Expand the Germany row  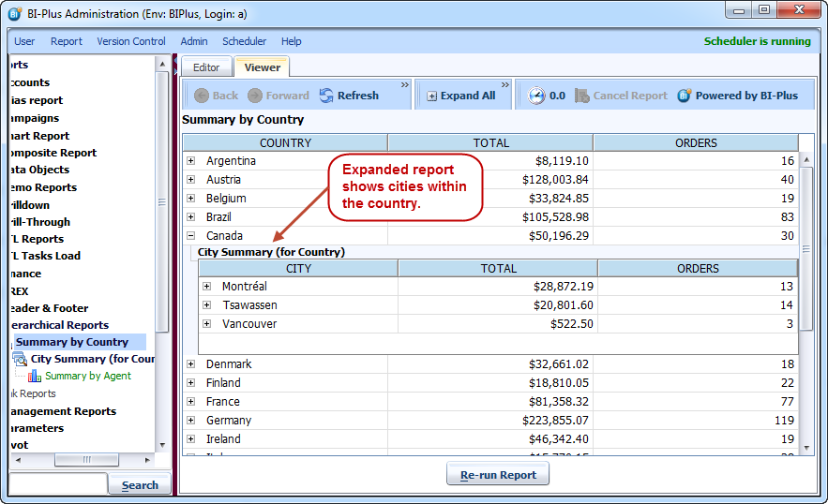pyautogui.click(x=190, y=421)
